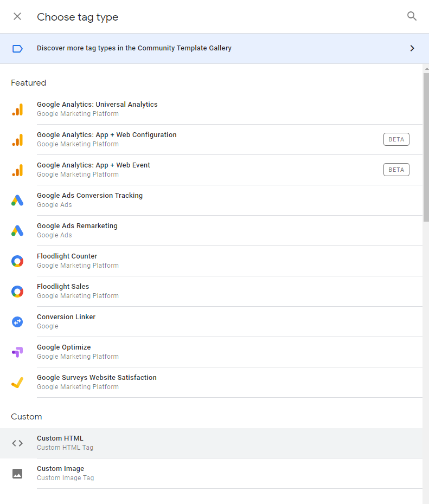Viewport: 429px width, 504px height.
Task: Click the App + Web Configuration analytics icon
Action: [17, 139]
